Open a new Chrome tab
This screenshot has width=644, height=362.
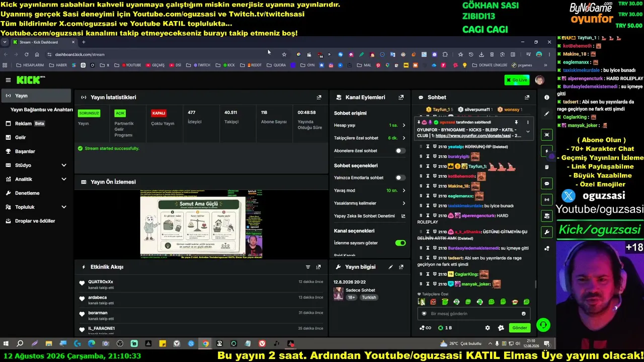(x=84, y=42)
